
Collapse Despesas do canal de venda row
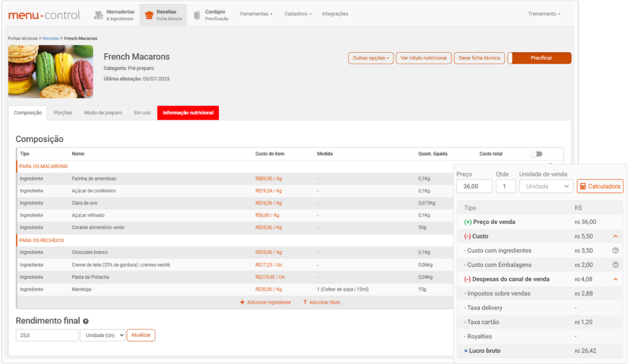615,279
